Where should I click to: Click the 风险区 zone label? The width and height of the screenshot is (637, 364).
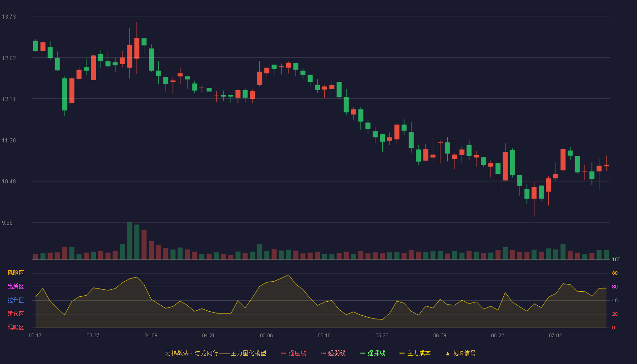(15, 273)
